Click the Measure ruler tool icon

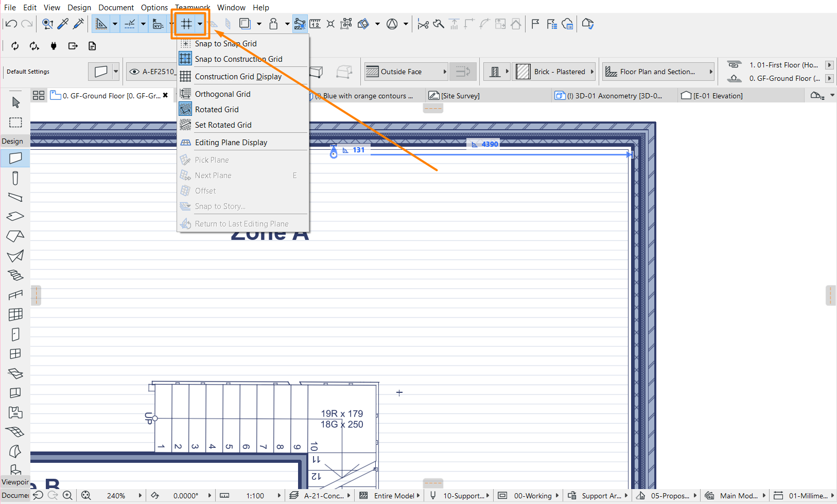tap(315, 24)
